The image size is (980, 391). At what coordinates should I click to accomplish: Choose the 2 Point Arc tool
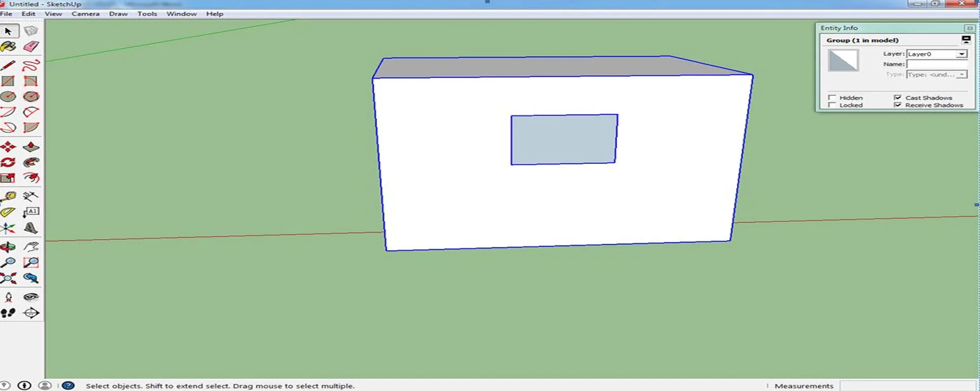pos(31,112)
